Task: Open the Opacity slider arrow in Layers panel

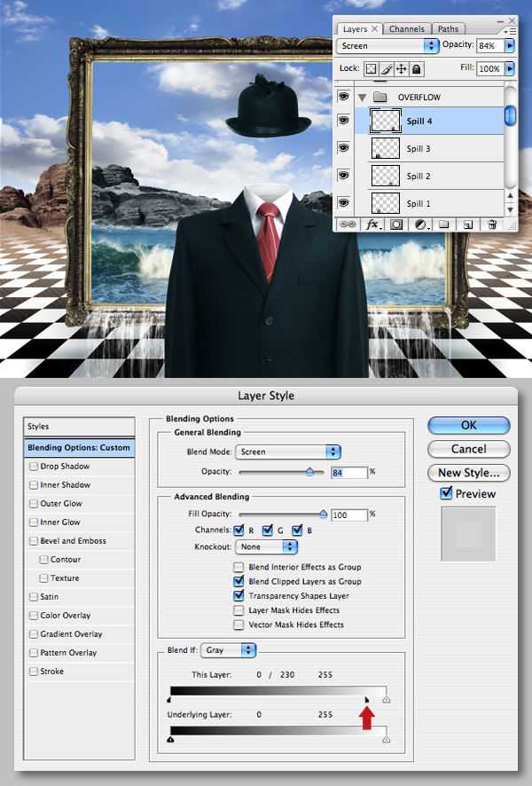Action: click(510, 45)
